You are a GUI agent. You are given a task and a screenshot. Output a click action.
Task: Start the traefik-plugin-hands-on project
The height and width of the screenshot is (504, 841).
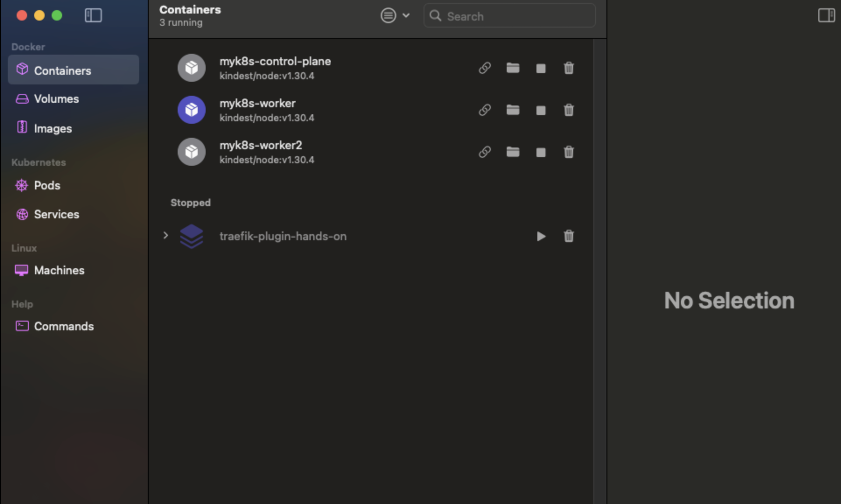point(541,236)
